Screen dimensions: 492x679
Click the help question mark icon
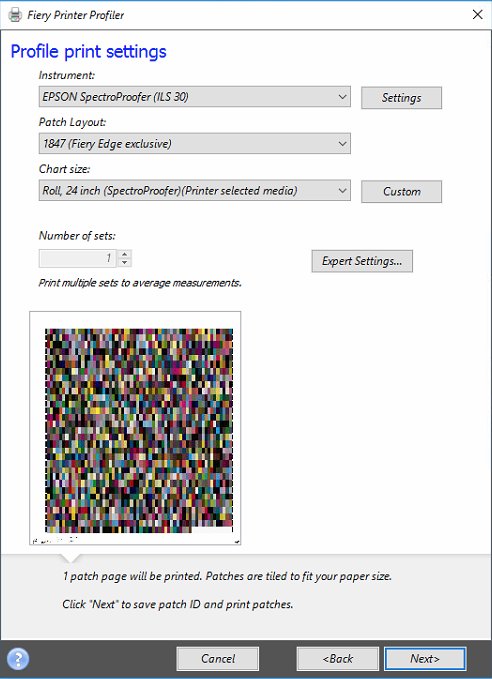pyautogui.click(x=18, y=659)
